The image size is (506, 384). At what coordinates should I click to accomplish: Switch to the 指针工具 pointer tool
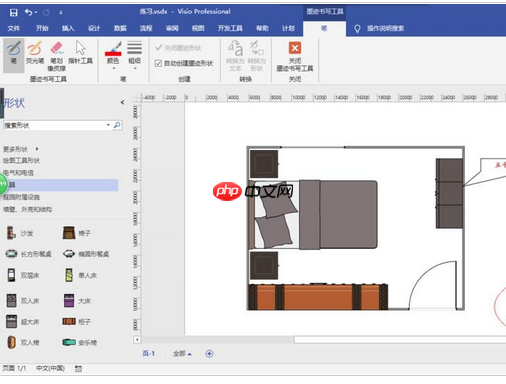pos(80,53)
